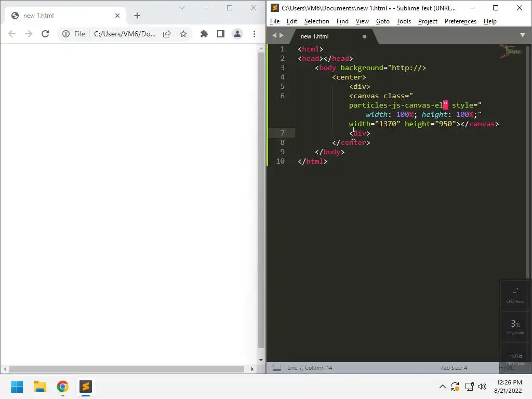This screenshot has height=399, width=532.
Task: Click the Chrome address bar URL
Action: (x=125, y=34)
